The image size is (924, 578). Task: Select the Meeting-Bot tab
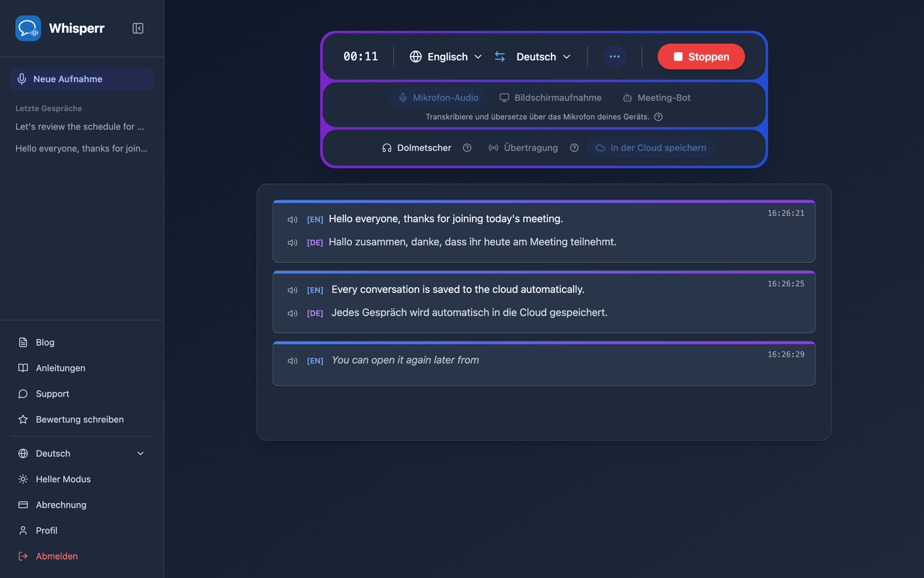click(657, 98)
